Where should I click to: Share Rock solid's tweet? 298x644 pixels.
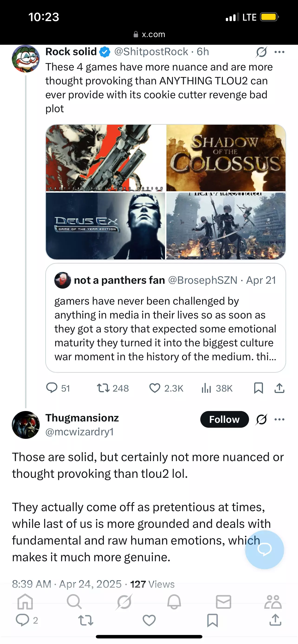[279, 388]
